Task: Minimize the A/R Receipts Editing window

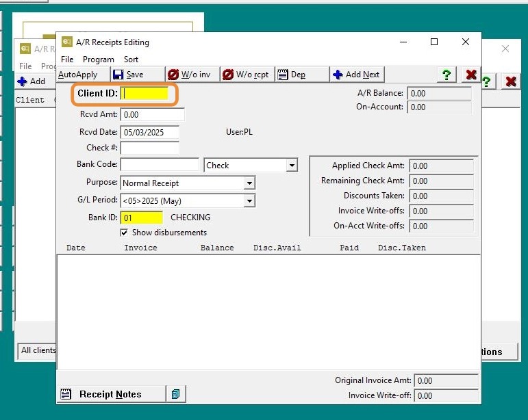Action: click(x=403, y=42)
